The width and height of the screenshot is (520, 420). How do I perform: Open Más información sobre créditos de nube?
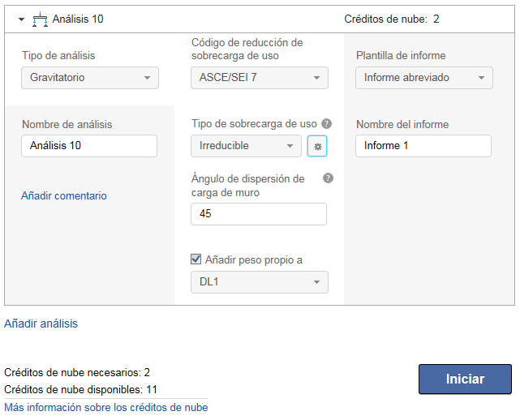(x=106, y=407)
